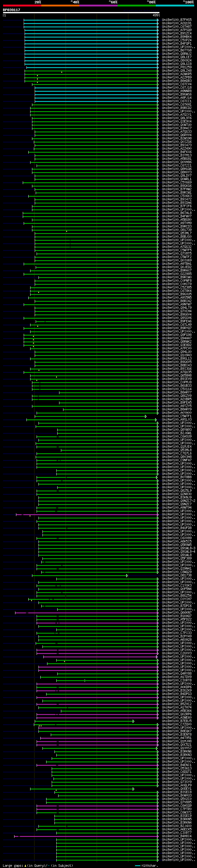The image size is (197, 868).
Task: Select the UniRef100_C5WTF1 label
Action: click(x=177, y=416)
